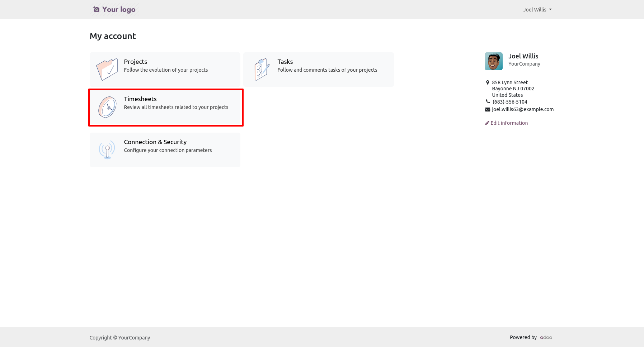Viewport: 644px width, 347px height.
Task: Click the envelope icon beside the email address
Action: point(488,109)
